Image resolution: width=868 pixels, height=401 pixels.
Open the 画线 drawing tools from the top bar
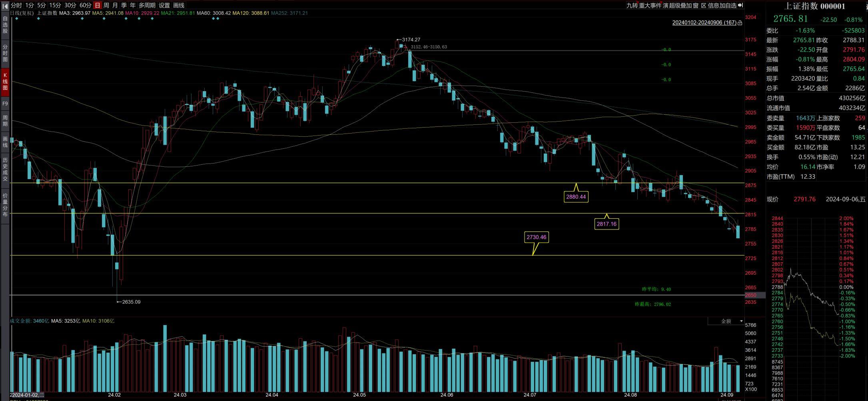point(179,5)
